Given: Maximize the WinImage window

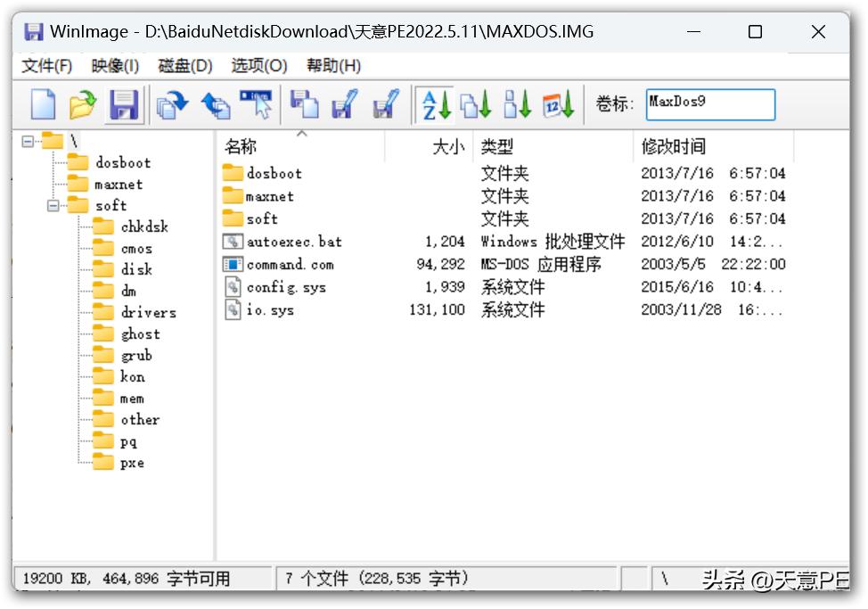Looking at the screenshot, I should (x=756, y=31).
